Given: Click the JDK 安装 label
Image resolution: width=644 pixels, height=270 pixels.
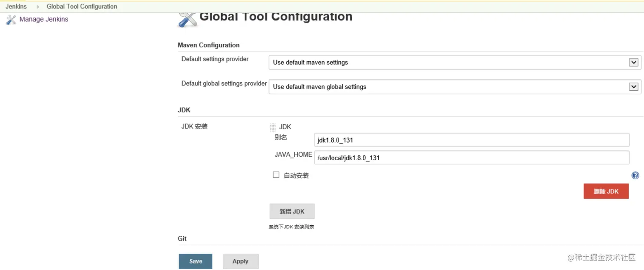Looking at the screenshot, I should [194, 126].
